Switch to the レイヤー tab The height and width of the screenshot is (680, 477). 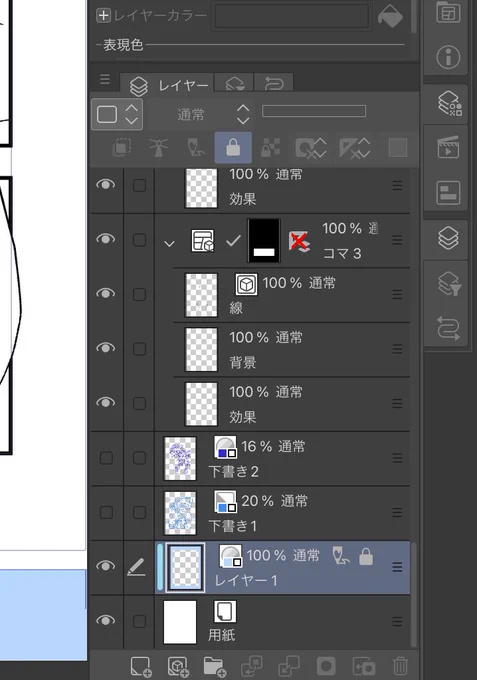coord(169,85)
